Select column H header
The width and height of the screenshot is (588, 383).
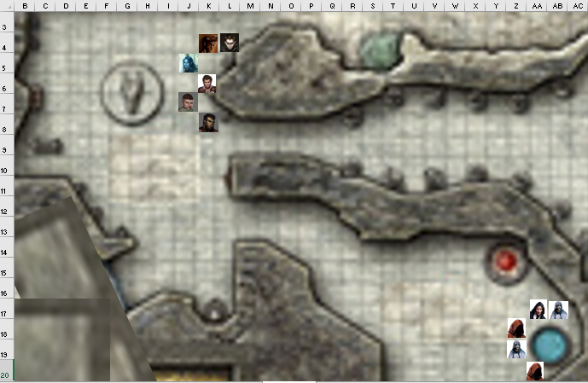(148, 6)
